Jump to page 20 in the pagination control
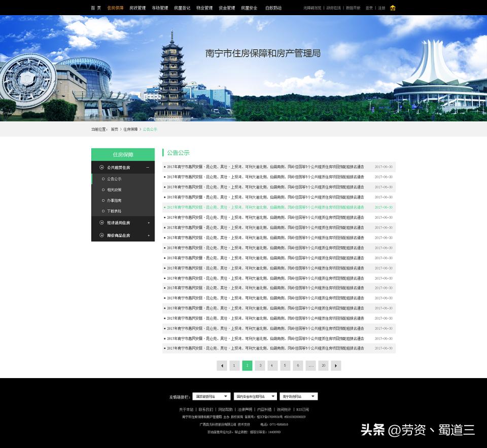The height and width of the screenshot is (448, 487). [x=324, y=365]
